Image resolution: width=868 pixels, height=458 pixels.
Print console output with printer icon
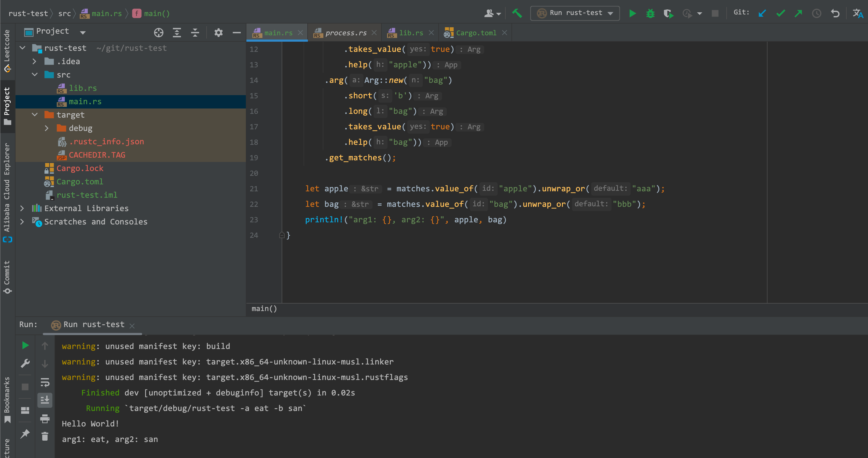[44, 418]
